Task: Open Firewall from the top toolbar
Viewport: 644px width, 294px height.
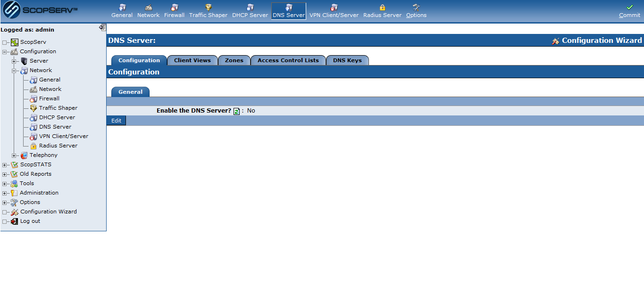Action: 174,11
